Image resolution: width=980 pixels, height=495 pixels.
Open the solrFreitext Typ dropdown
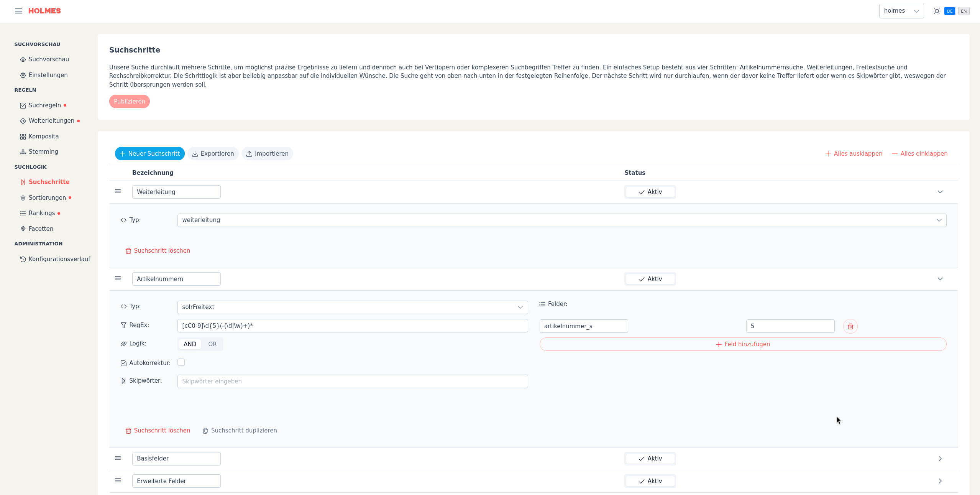point(352,307)
